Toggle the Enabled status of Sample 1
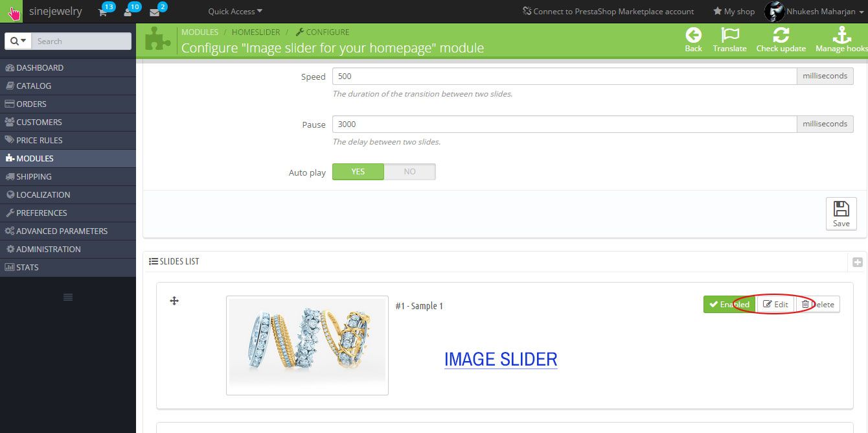Screen dimensions: 868x433 (x=729, y=305)
